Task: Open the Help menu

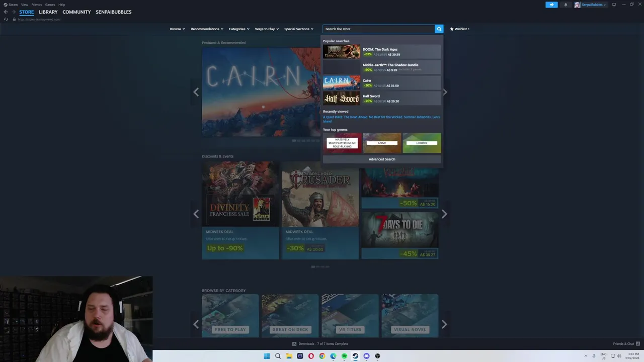Action: pyautogui.click(x=61, y=5)
